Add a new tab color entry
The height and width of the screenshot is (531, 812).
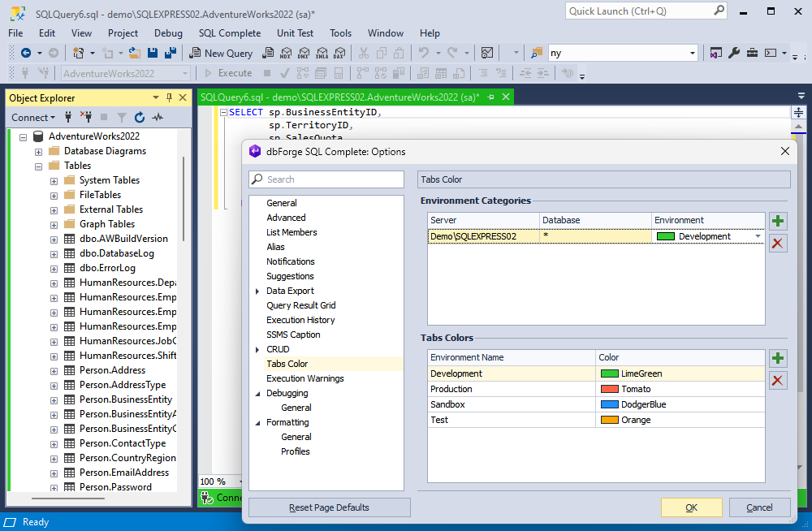(778, 359)
